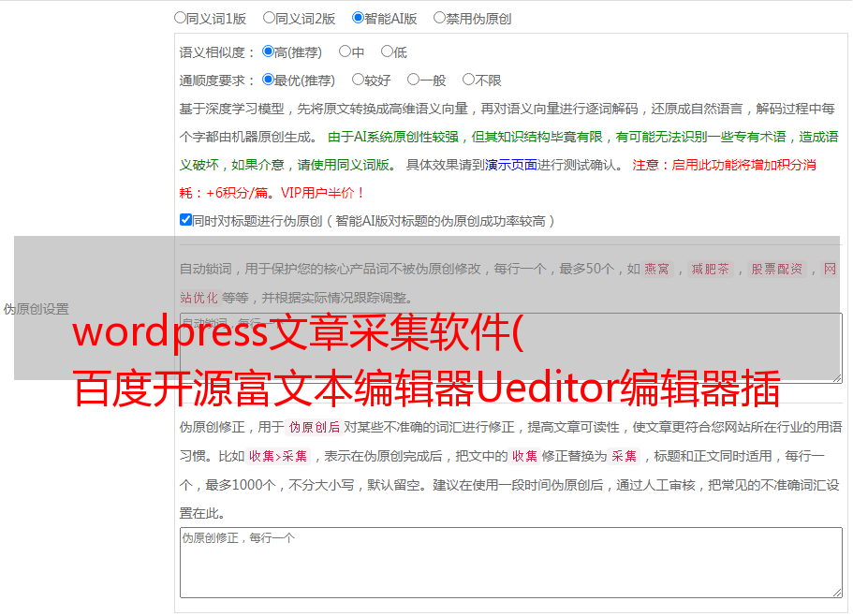The height and width of the screenshot is (616, 853).
Task: Set 通顺度要求 to 不限
Action: point(468,80)
